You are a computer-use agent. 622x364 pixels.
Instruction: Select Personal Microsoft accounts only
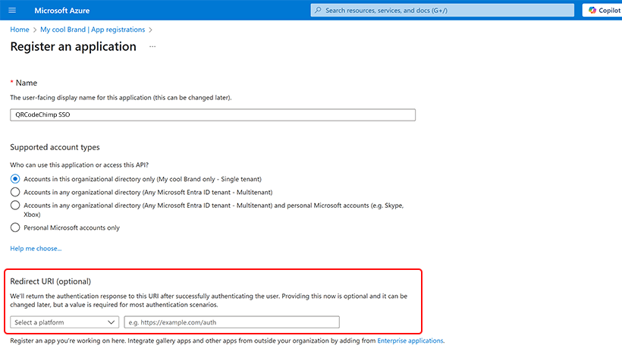pyautogui.click(x=15, y=227)
